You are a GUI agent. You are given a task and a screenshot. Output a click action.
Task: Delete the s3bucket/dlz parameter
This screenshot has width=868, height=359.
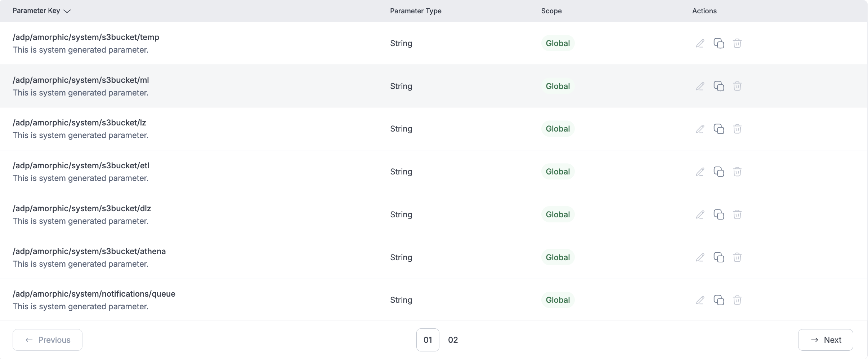[737, 214]
